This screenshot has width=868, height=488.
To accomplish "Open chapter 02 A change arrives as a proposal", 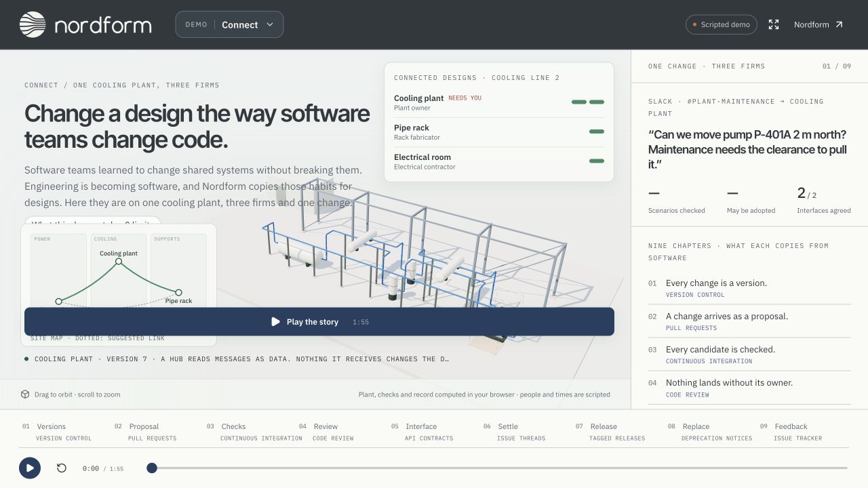I will coord(749,321).
